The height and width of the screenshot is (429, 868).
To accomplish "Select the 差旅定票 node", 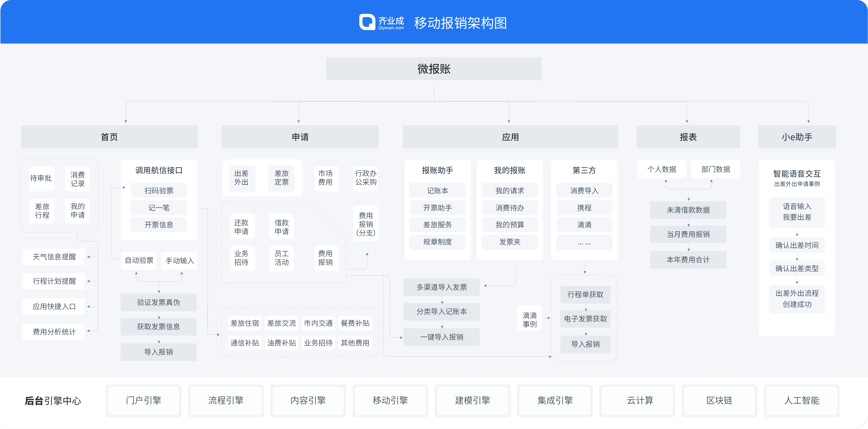I will (x=282, y=178).
